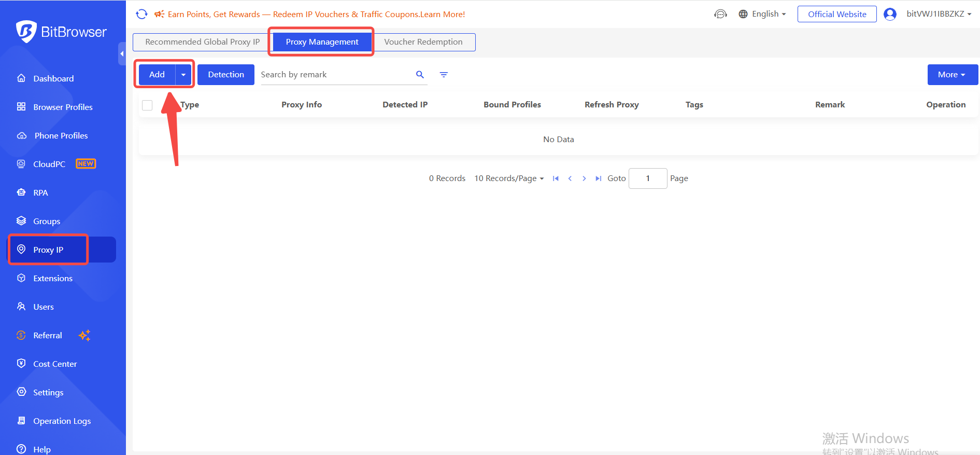Click the user avatar icon
980x455 pixels.
point(890,14)
